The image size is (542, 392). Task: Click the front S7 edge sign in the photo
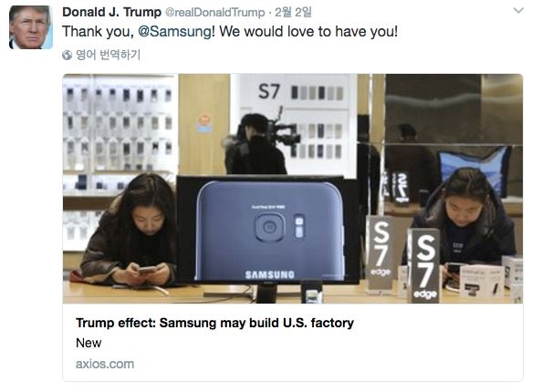click(424, 265)
